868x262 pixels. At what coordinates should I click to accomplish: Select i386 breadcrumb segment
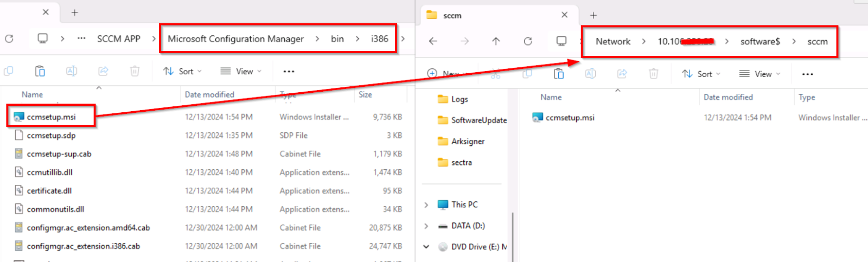pos(380,39)
